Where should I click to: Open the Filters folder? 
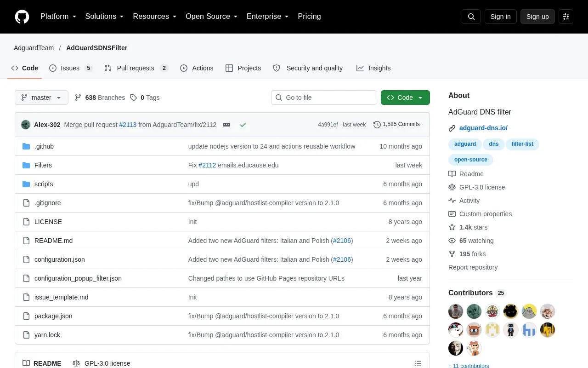pyautogui.click(x=43, y=165)
